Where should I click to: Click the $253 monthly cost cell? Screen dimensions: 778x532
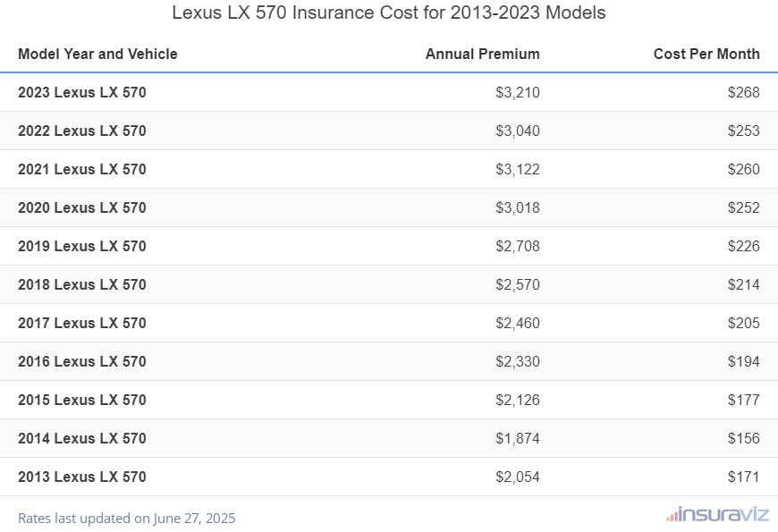(x=744, y=131)
